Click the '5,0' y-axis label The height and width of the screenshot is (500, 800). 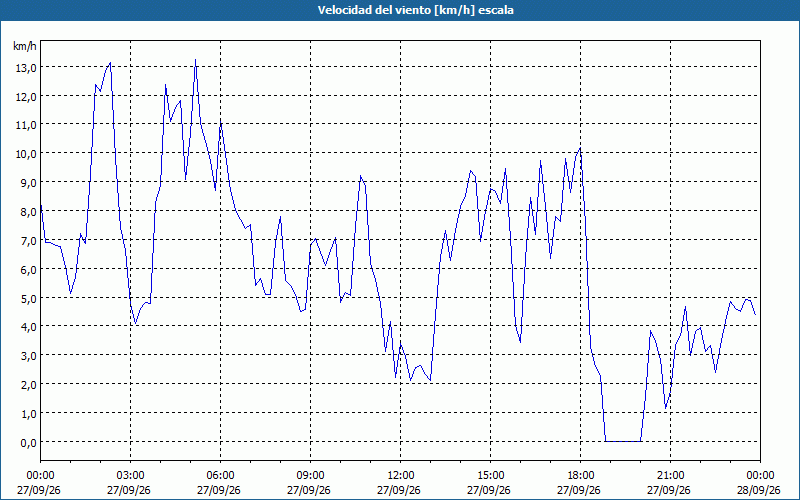pyautogui.click(x=29, y=298)
